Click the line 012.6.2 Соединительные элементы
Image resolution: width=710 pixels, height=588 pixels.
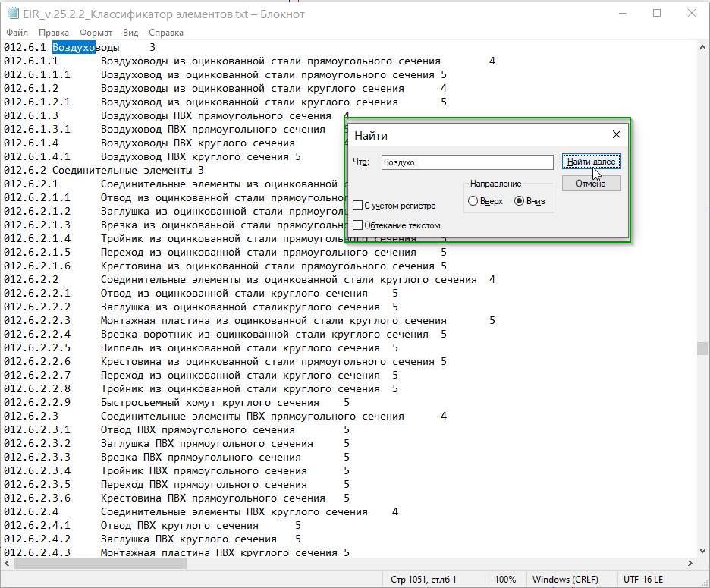(x=104, y=170)
